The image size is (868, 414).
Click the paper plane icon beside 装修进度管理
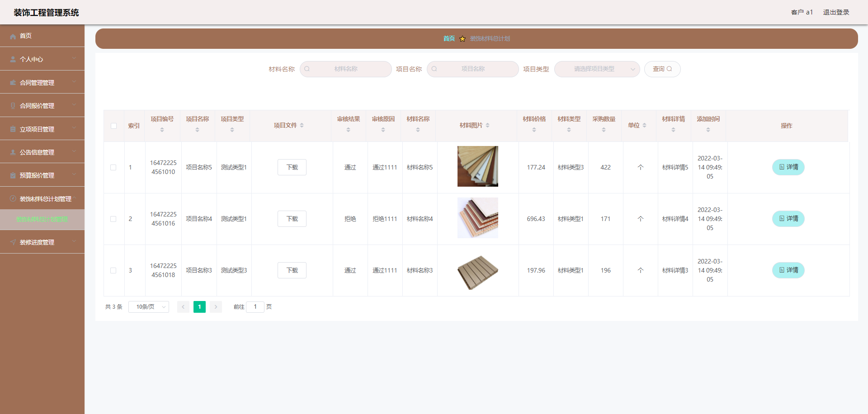13,242
